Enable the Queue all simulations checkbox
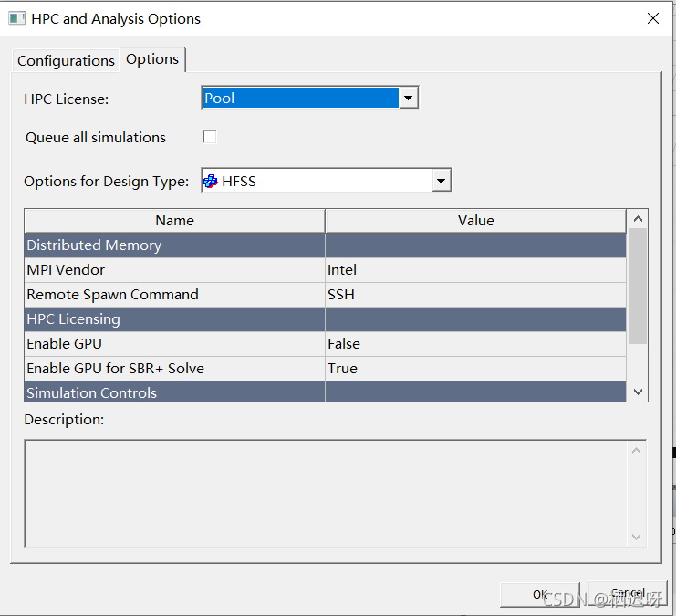This screenshot has width=676, height=616. point(210,137)
